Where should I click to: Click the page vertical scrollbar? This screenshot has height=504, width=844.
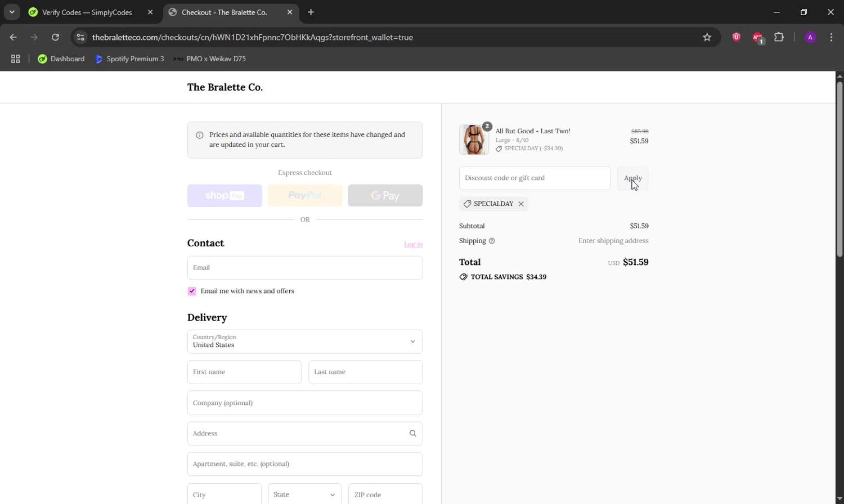pyautogui.click(x=839, y=169)
